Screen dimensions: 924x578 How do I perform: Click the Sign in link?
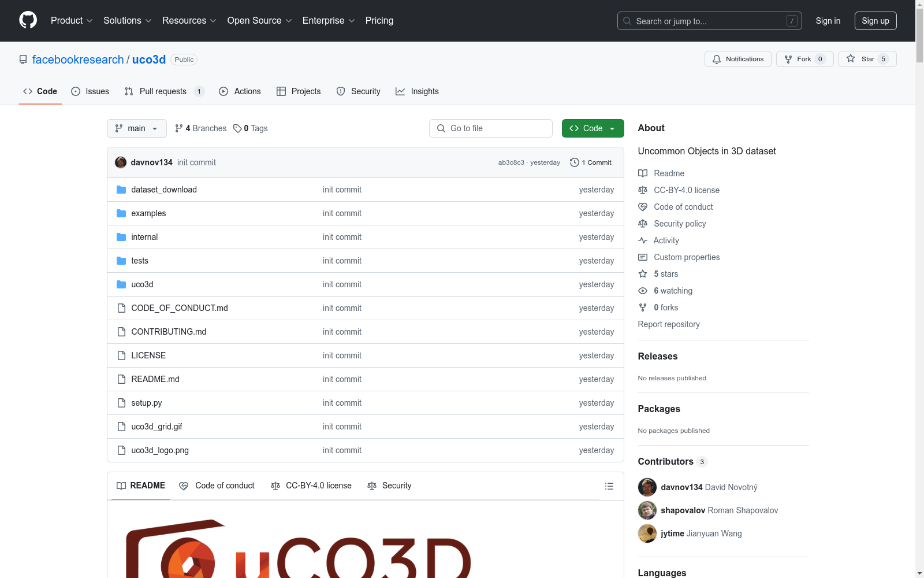pos(828,21)
